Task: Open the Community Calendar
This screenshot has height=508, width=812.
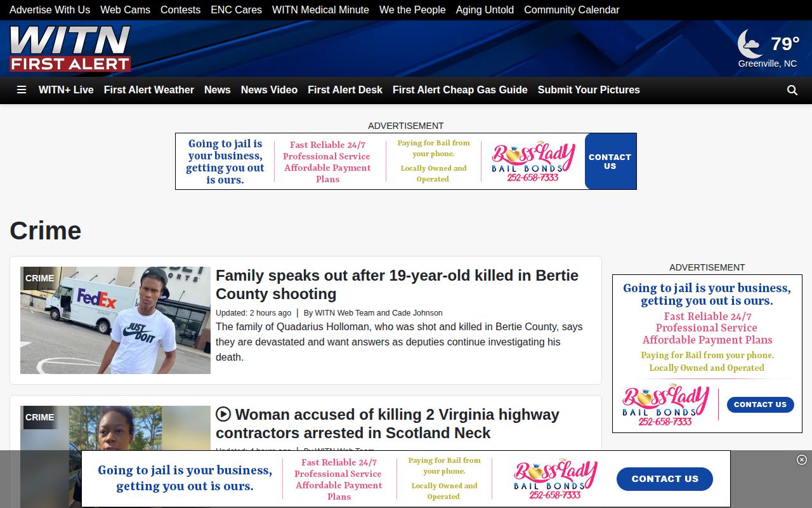Action: pos(572,10)
